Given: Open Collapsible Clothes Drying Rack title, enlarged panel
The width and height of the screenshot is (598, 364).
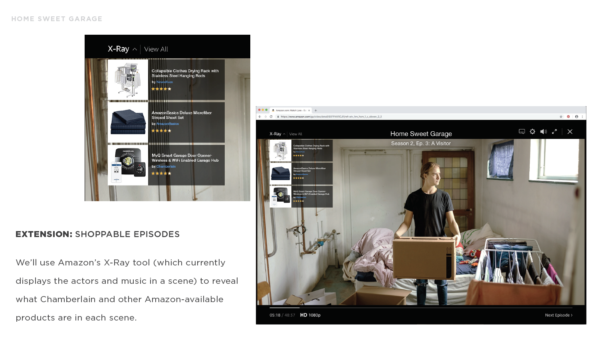Looking at the screenshot, I should (x=185, y=73).
